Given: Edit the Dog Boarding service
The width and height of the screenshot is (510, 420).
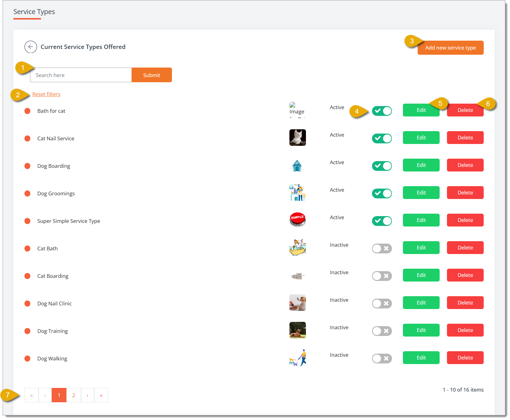Looking at the screenshot, I should 421,165.
